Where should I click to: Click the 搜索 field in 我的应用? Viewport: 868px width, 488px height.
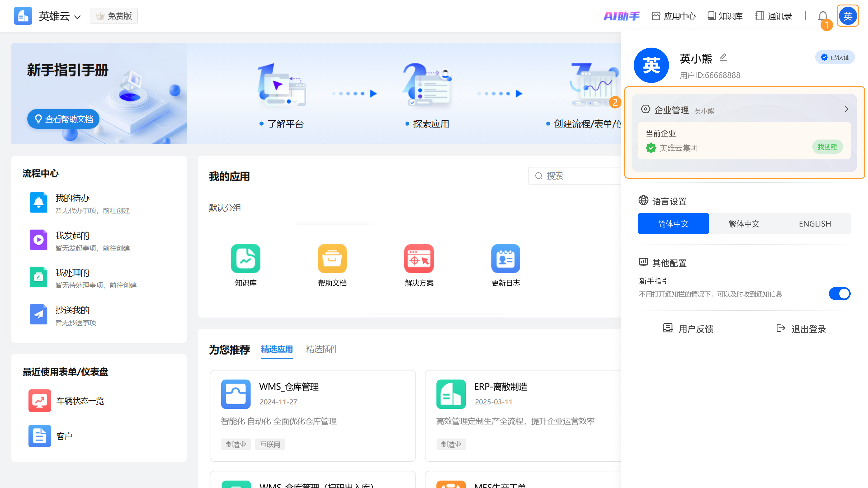[x=575, y=176]
